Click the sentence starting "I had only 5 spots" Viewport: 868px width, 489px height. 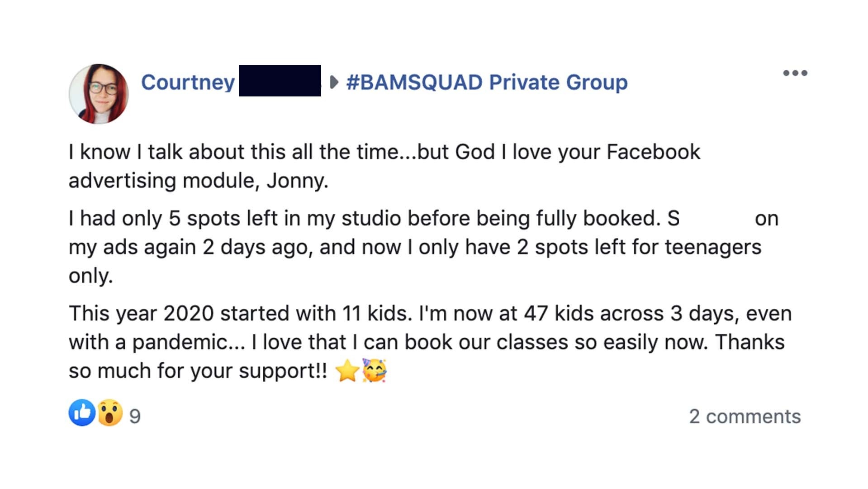[365, 218]
